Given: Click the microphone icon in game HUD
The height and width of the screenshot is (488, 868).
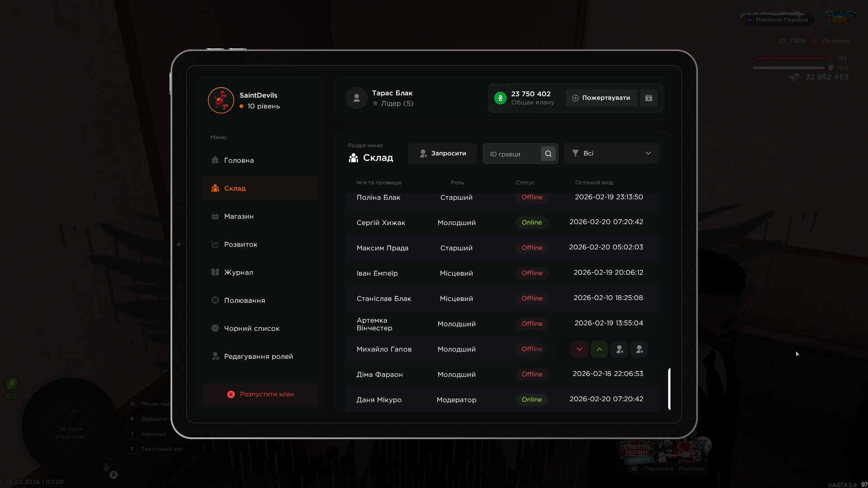Looking at the screenshot, I should coord(106,468).
